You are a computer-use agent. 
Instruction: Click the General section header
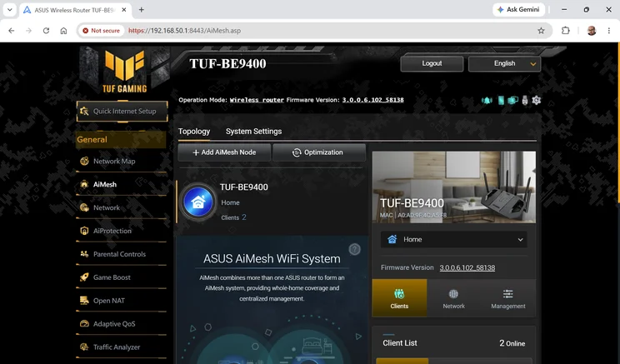(121, 139)
